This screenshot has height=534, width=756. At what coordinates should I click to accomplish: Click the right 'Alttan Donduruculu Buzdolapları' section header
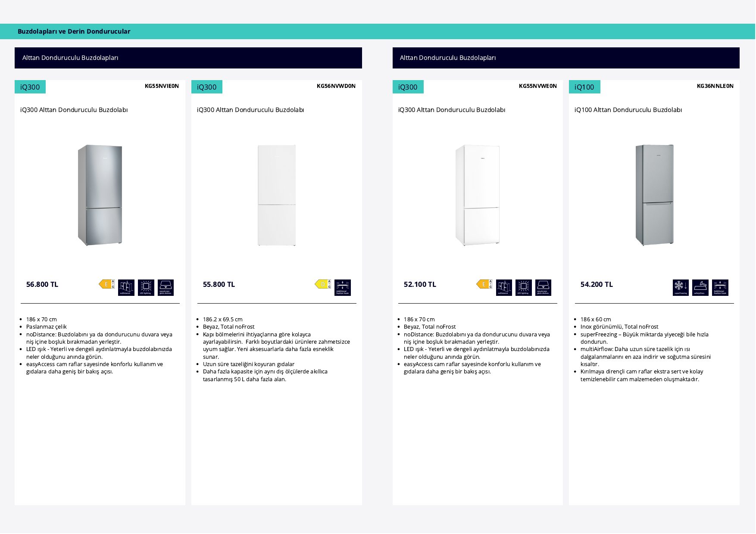click(448, 58)
